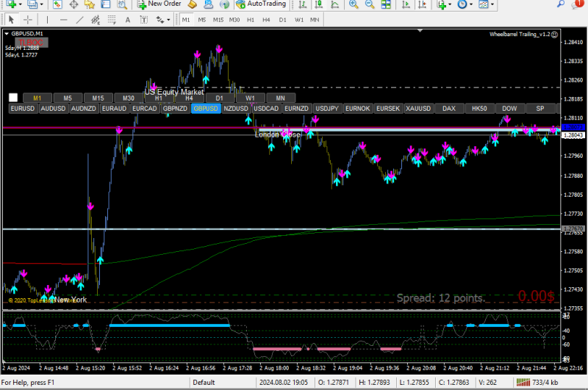Click the connection status 733/4 kb

(x=537, y=383)
